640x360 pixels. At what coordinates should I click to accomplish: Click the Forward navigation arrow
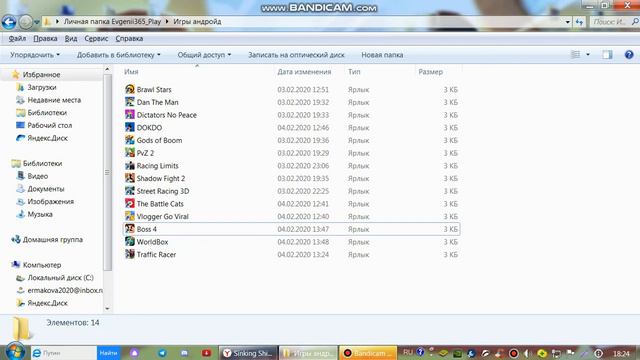click(25, 22)
